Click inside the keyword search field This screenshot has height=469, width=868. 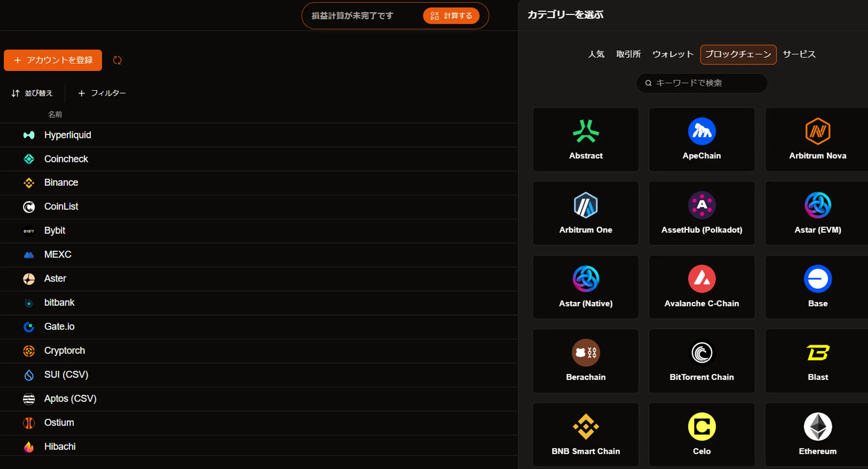[701, 83]
